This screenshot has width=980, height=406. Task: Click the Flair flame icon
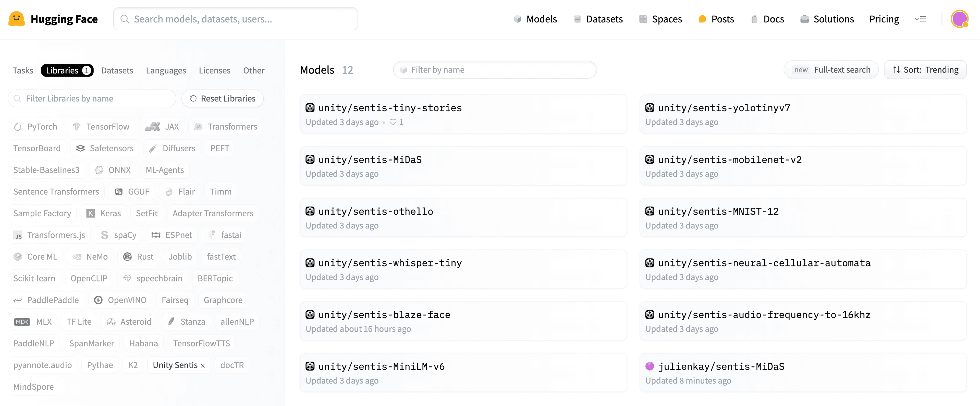pos(169,192)
